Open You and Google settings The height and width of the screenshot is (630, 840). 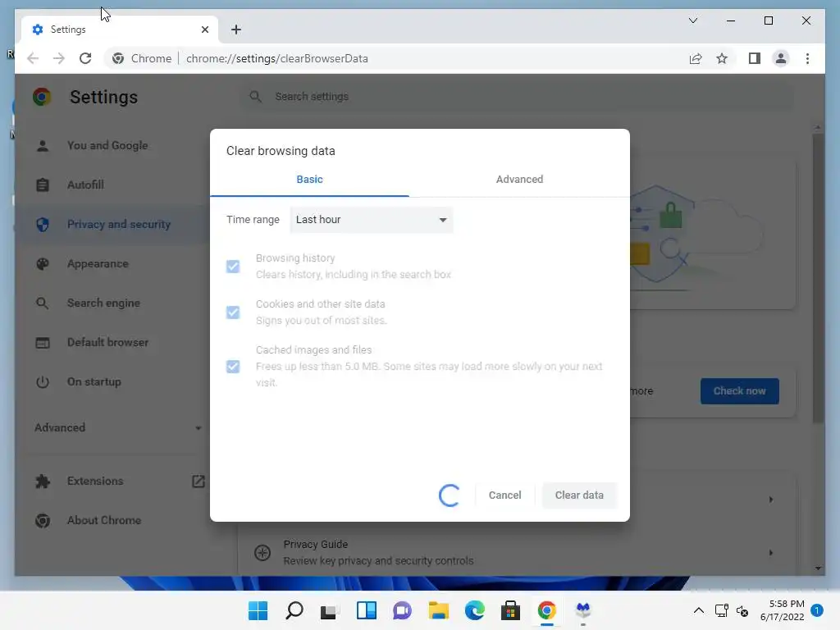tap(107, 146)
